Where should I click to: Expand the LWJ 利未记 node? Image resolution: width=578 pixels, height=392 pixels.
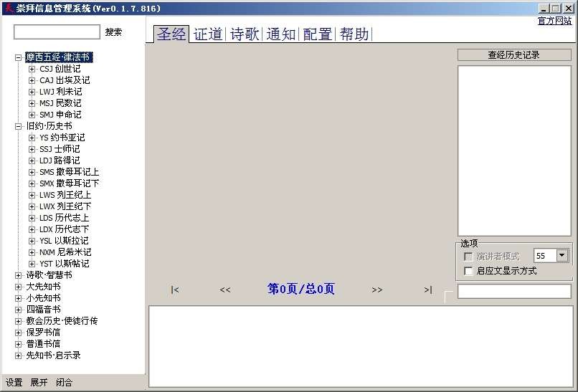point(32,92)
